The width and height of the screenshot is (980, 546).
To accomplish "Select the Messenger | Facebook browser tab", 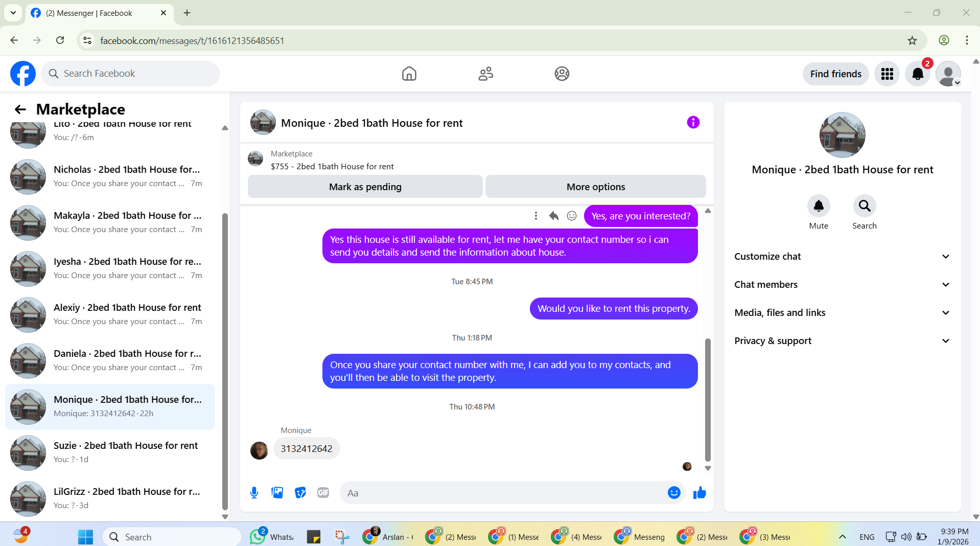I will 100,13.
